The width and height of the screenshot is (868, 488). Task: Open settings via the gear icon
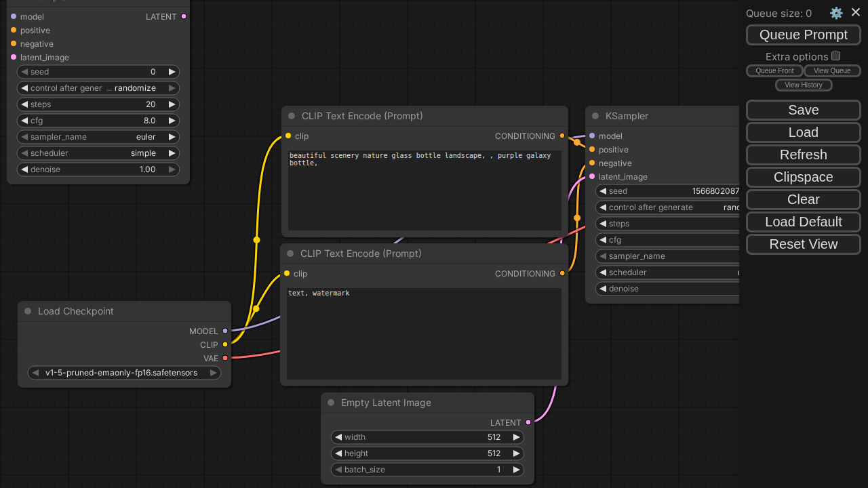coord(836,13)
